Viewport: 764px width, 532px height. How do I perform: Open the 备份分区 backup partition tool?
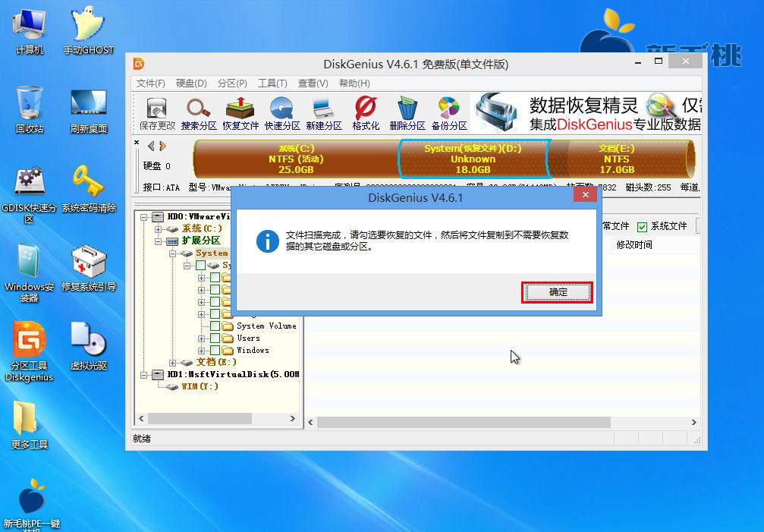pos(449,114)
